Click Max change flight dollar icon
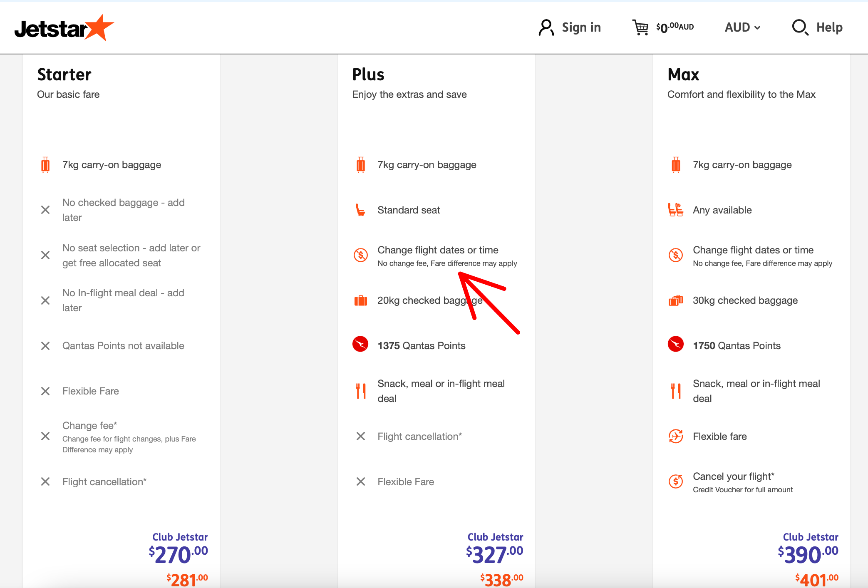Screen dimensions: 868x588 pyautogui.click(x=676, y=255)
